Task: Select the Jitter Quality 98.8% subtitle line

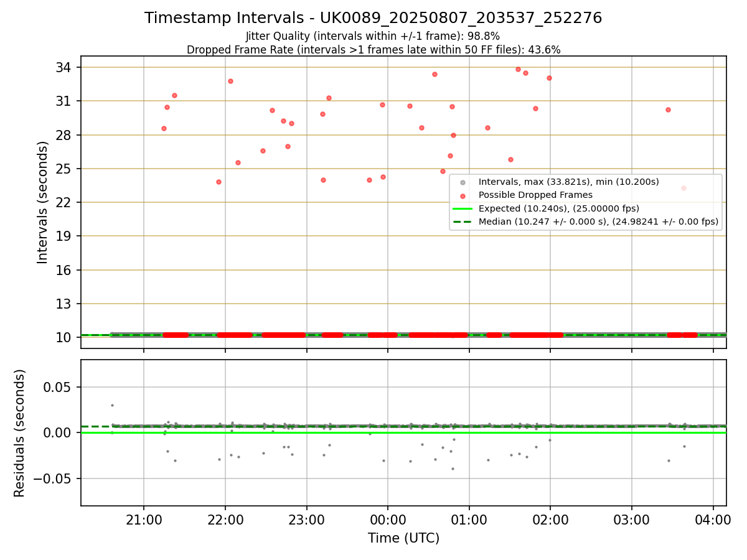Action: [374, 36]
